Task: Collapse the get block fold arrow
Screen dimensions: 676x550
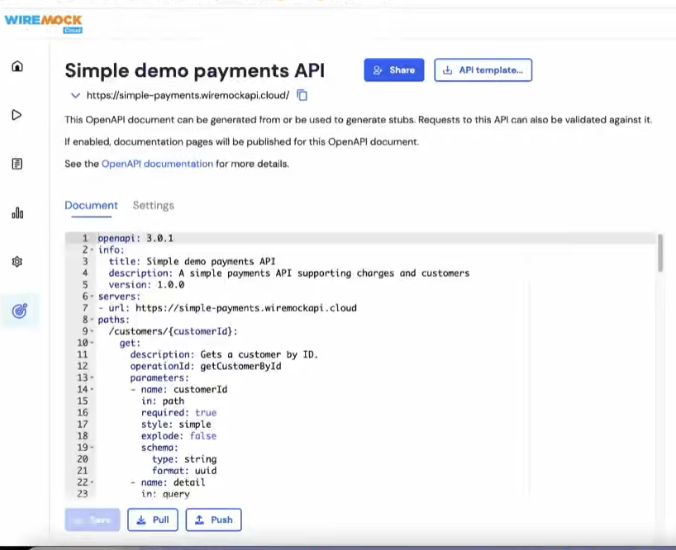Action: pyautogui.click(x=92, y=343)
